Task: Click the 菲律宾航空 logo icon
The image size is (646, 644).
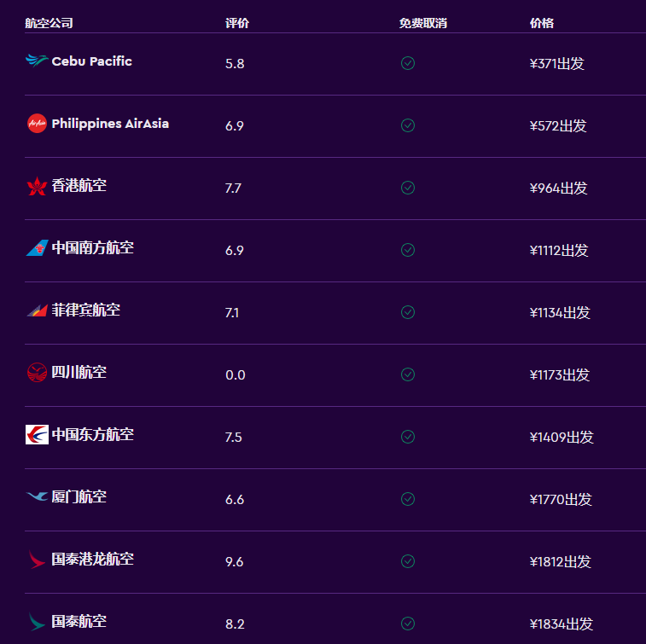Action: pos(37,310)
